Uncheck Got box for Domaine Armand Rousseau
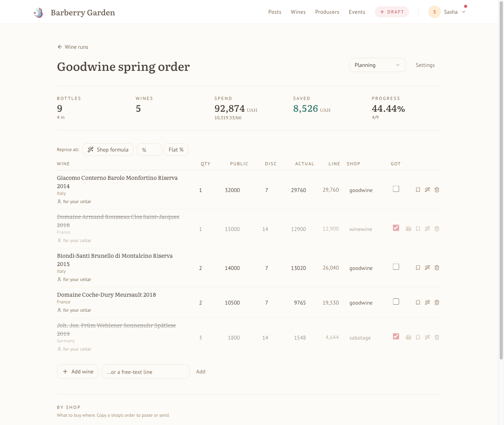Image resolution: width=504 pixels, height=425 pixels. point(396,228)
